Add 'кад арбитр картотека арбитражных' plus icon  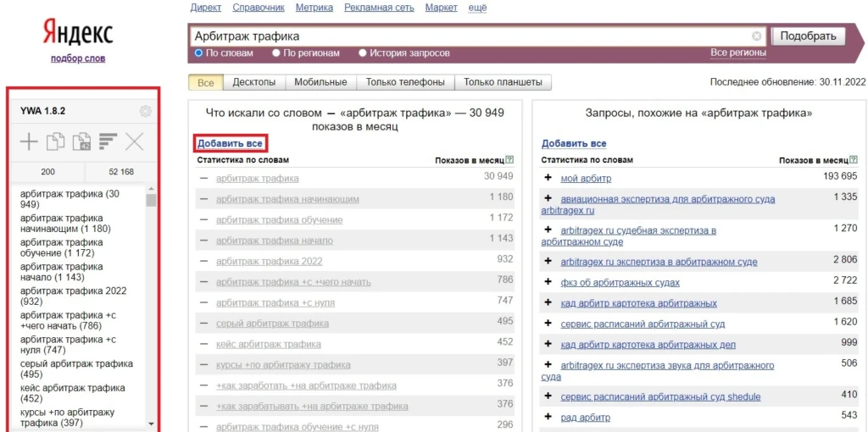point(548,303)
